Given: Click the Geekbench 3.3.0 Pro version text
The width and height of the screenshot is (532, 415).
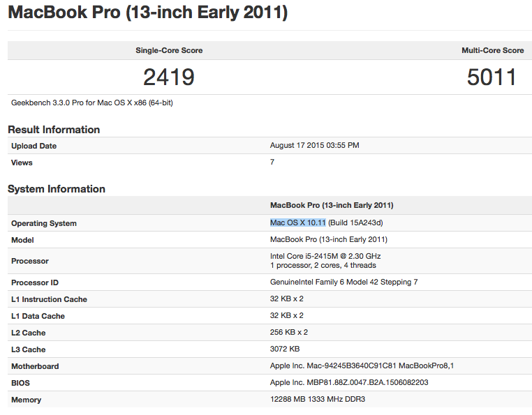Looking at the screenshot, I should coord(92,103).
